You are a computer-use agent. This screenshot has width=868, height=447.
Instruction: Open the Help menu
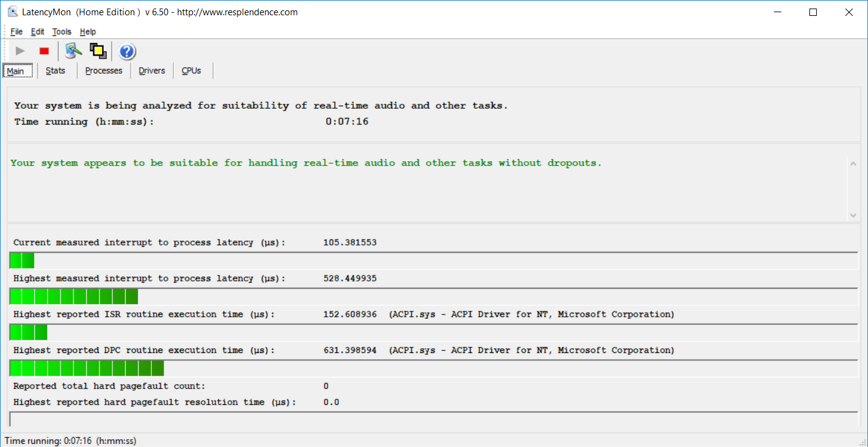point(88,32)
